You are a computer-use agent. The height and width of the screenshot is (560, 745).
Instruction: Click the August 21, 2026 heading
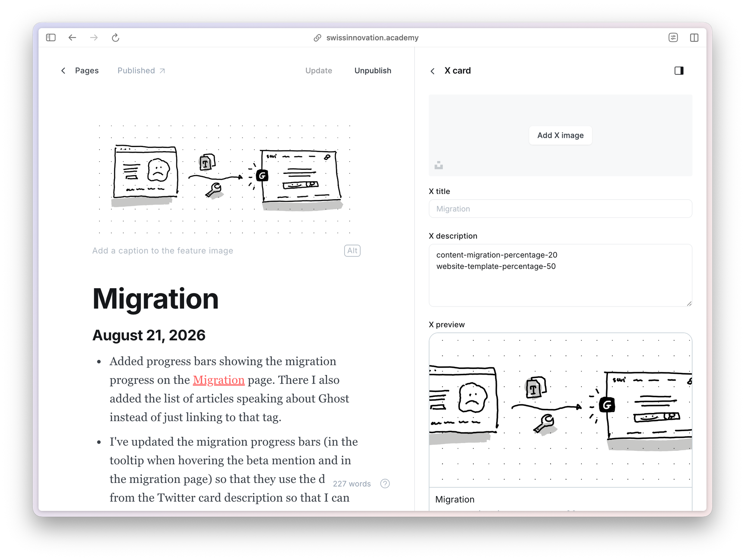[149, 335]
